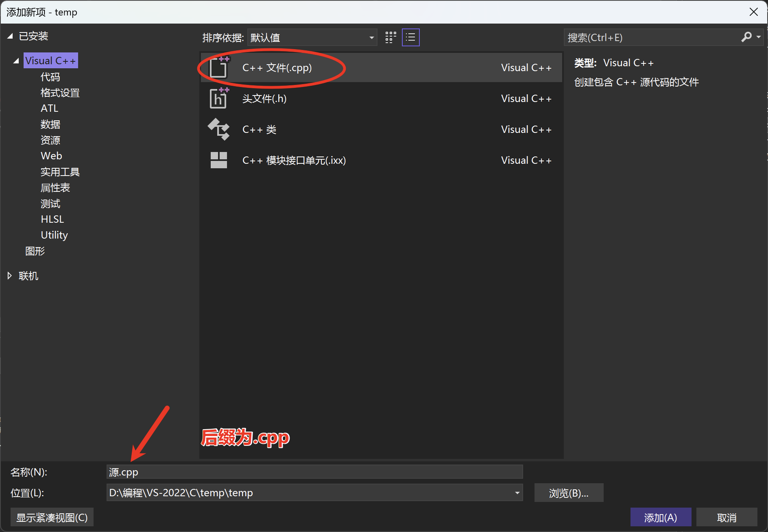Select the 格式设置 category
768x532 pixels.
pyautogui.click(x=60, y=93)
